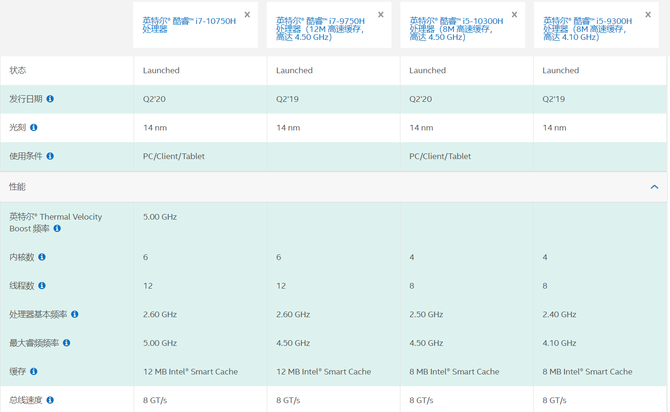Collapse the 性能 section chevron
Image resolution: width=670 pixels, height=412 pixels.
(654, 187)
